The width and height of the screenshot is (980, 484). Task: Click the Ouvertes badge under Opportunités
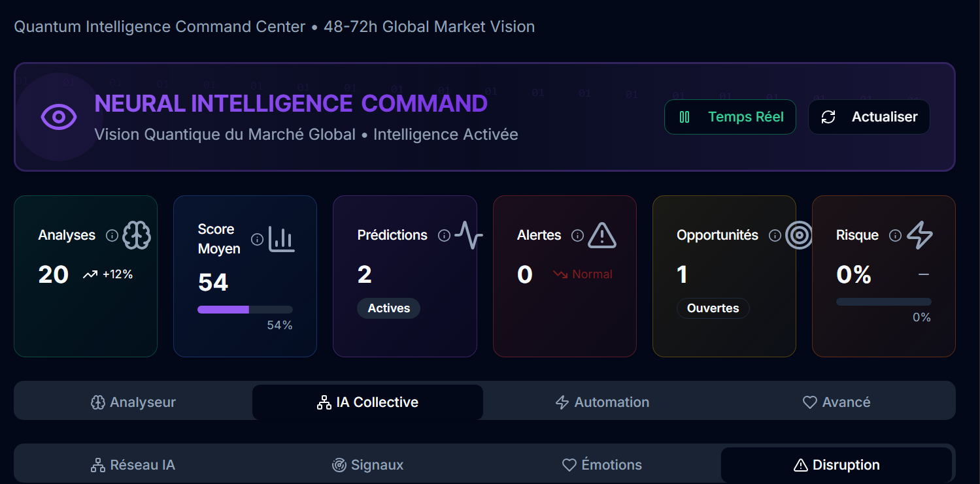713,308
